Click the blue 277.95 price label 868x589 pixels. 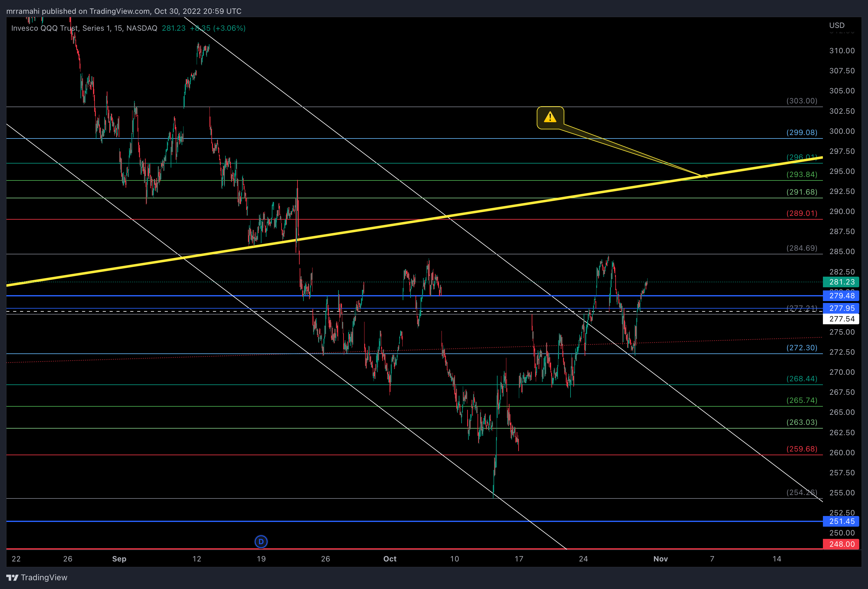[841, 308]
